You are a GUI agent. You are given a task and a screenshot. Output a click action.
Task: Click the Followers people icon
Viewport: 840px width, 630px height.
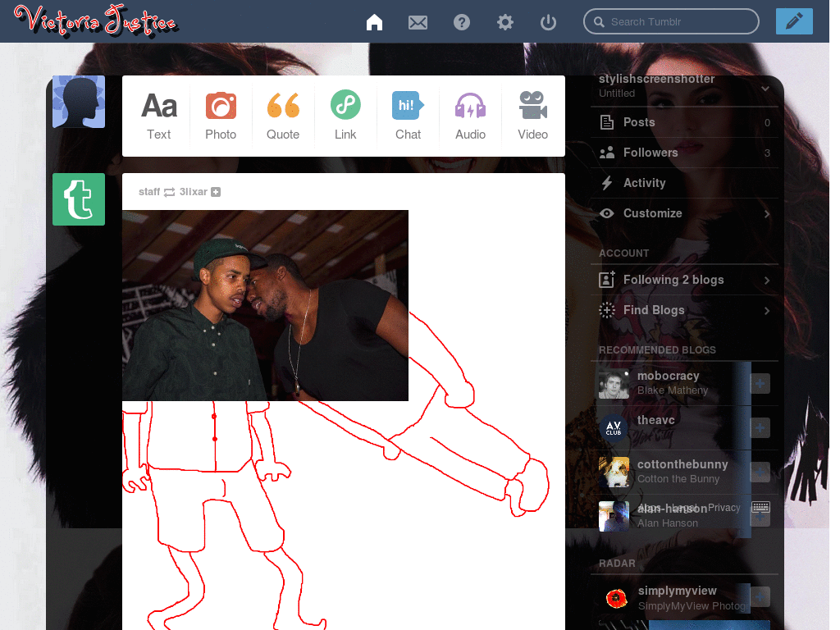(607, 153)
